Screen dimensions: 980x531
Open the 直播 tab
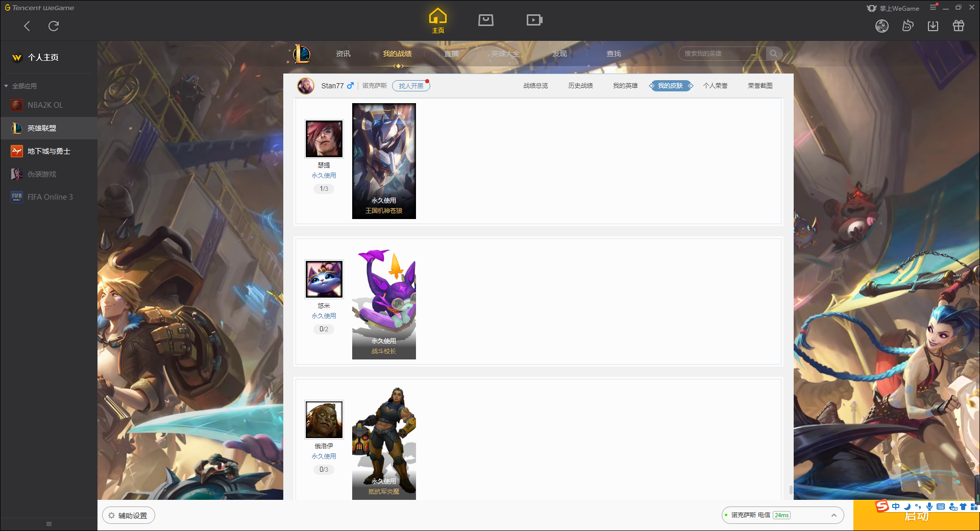[451, 54]
